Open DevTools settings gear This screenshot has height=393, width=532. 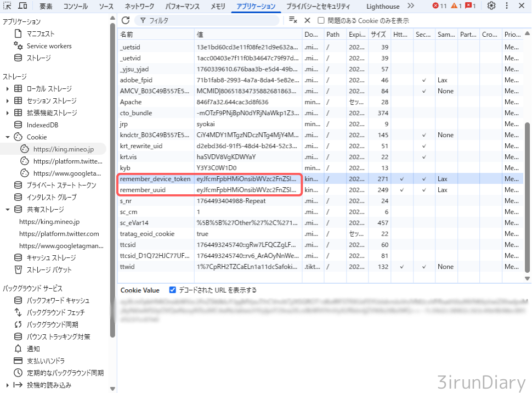[491, 6]
